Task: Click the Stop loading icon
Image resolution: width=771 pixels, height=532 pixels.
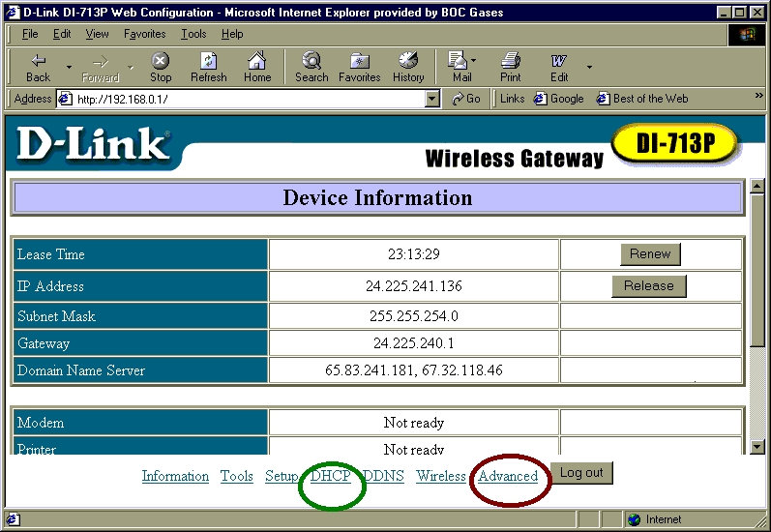Action: click(x=161, y=62)
